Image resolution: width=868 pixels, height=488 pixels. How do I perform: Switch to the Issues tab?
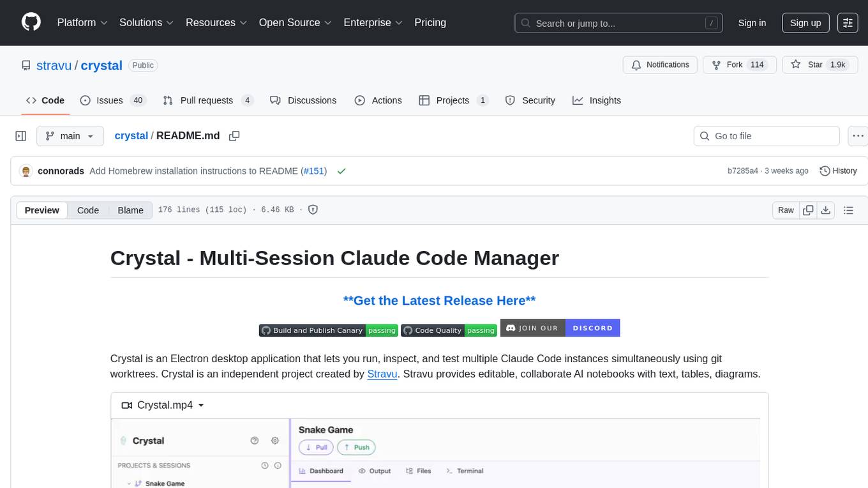tap(113, 100)
